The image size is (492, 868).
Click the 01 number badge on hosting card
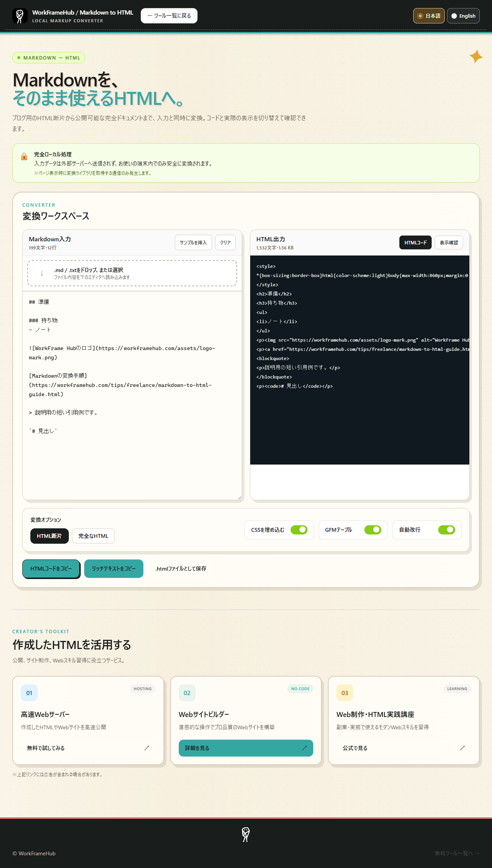click(x=29, y=693)
